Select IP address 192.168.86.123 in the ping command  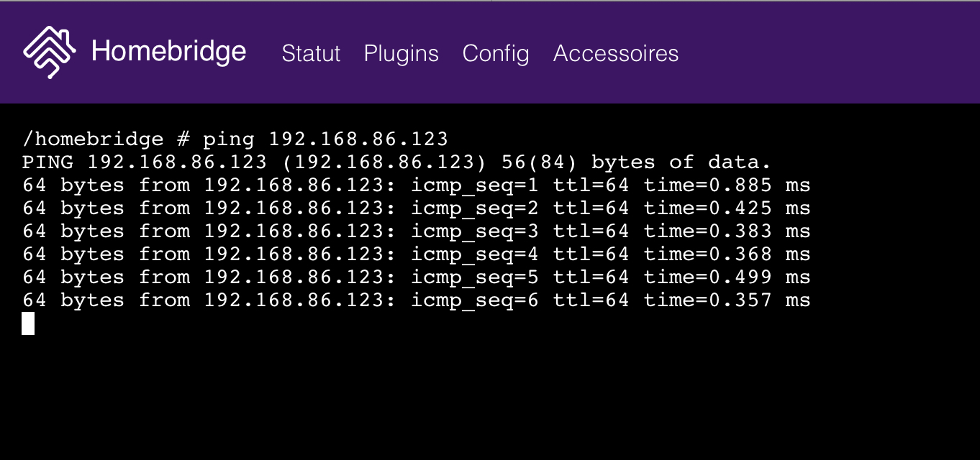coord(358,139)
